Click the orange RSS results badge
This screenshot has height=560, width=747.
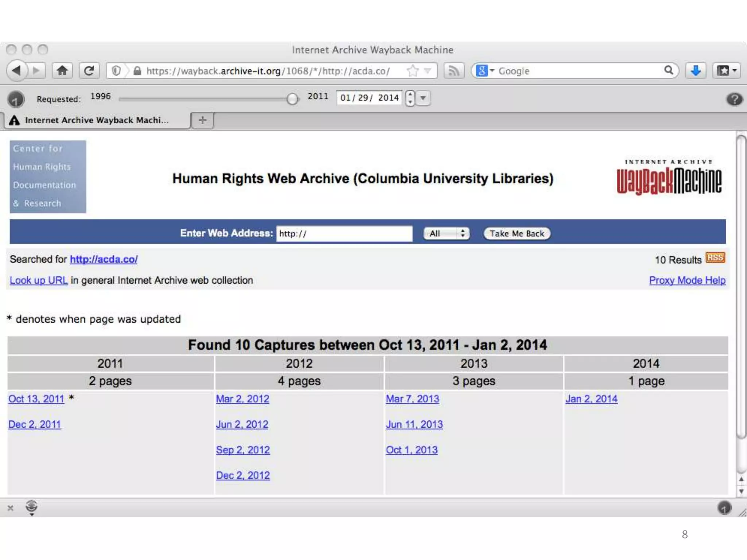(715, 258)
